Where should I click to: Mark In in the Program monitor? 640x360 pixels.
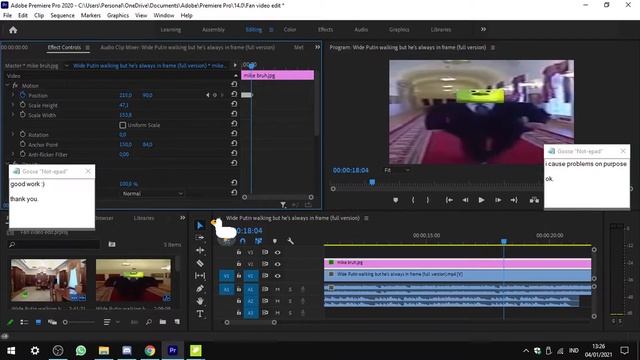point(413,200)
